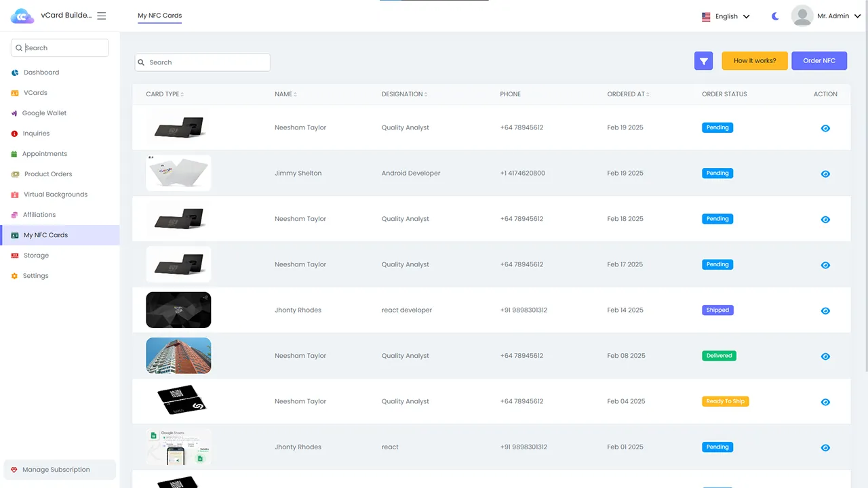
Task: Toggle dark mode moon icon
Action: [775, 16]
